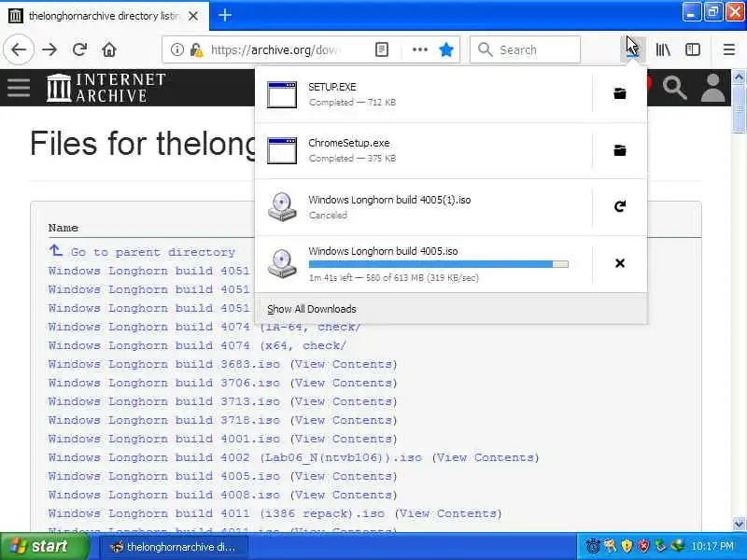Open Windows Longhorn build 3718.iso link
Screen dimensions: 747x560
[x=164, y=420]
